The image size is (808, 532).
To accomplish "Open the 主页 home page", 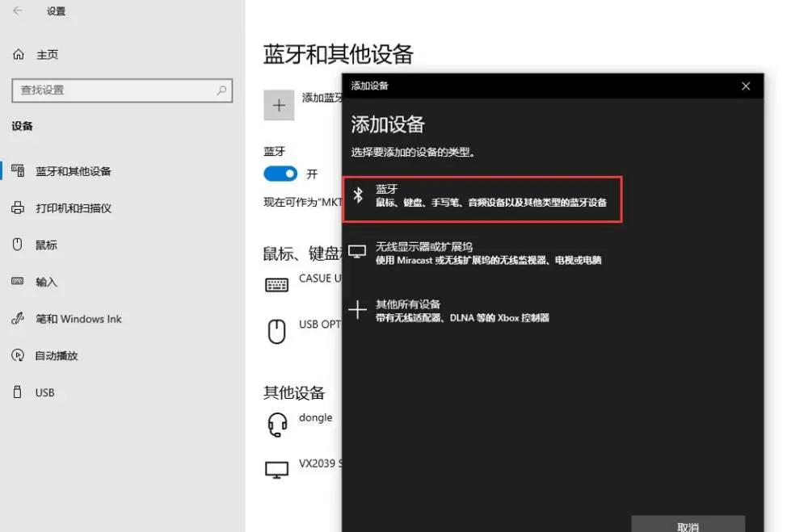I will click(47, 55).
